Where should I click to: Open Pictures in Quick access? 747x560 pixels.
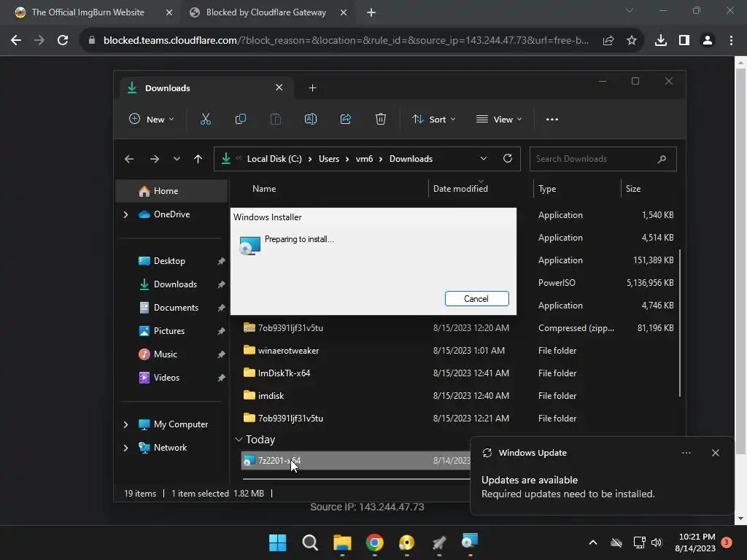click(169, 331)
